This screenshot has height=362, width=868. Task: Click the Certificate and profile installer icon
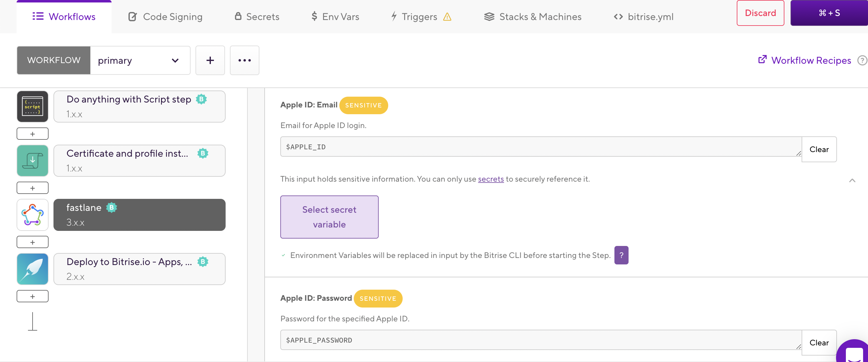32,161
